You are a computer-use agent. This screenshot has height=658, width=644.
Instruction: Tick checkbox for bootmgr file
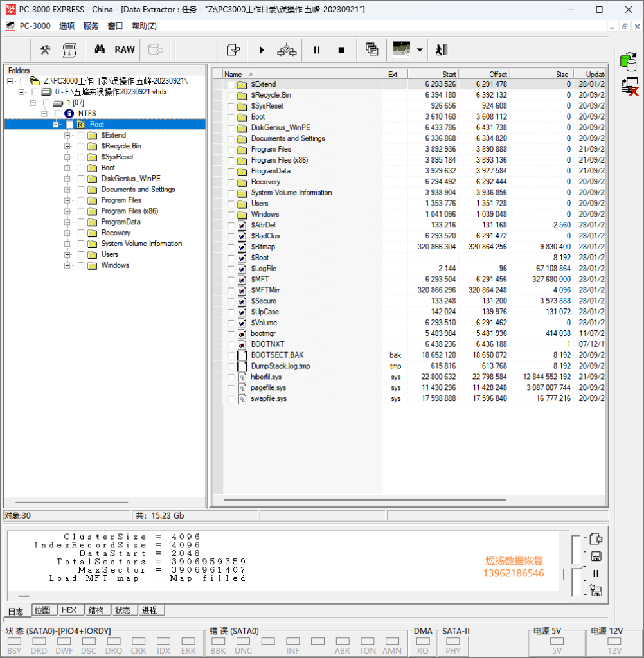click(231, 334)
